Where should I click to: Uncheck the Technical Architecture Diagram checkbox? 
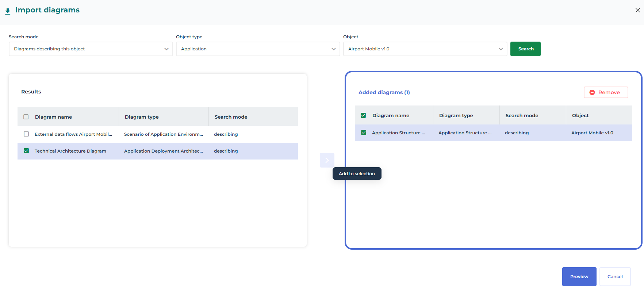26,151
